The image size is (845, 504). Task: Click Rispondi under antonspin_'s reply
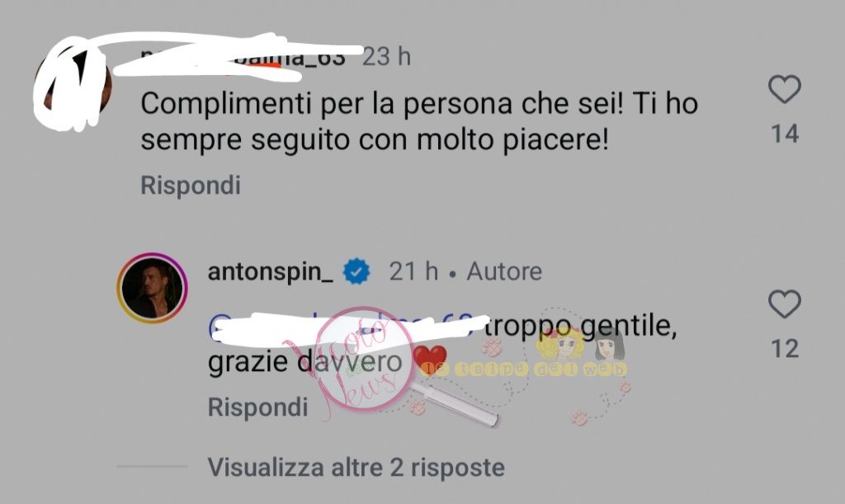(x=257, y=407)
